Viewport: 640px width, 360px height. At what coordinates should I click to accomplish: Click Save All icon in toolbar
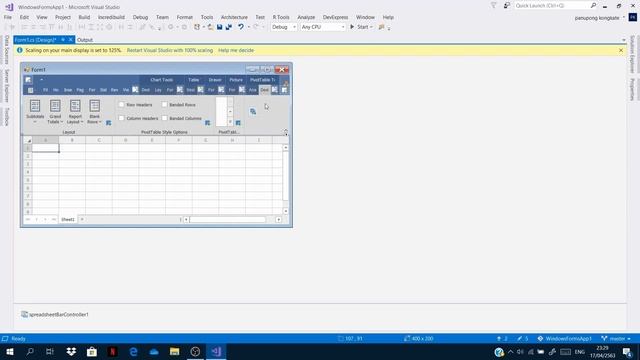[229, 27]
